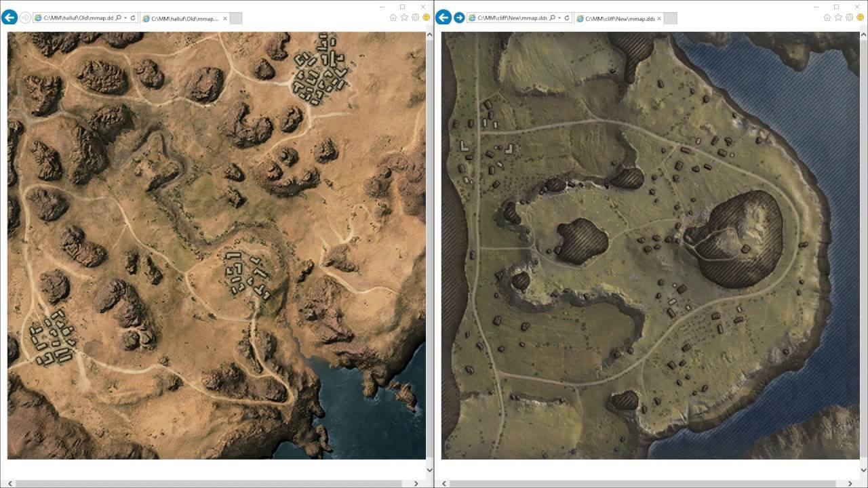This screenshot has width=868, height=488.
Task: Refresh the page in the left browser window
Action: click(x=133, y=18)
